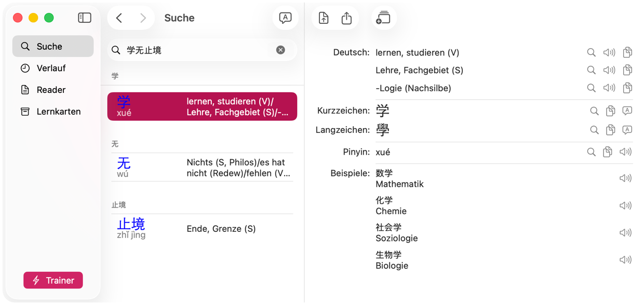644x305 pixels.
Task: Search the Pinyin 'xué' via magnifier
Action: [x=591, y=152]
